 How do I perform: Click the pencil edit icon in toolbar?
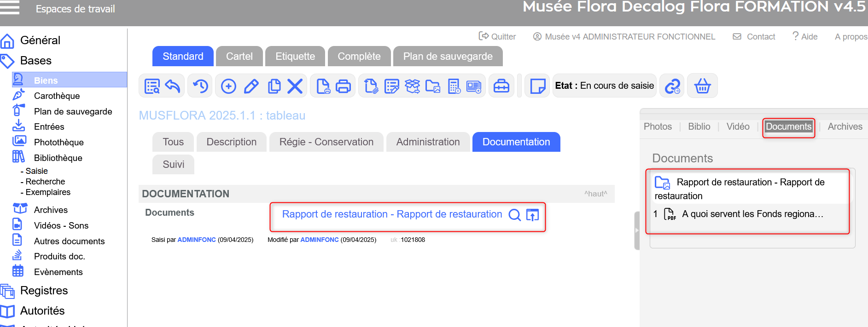[251, 86]
